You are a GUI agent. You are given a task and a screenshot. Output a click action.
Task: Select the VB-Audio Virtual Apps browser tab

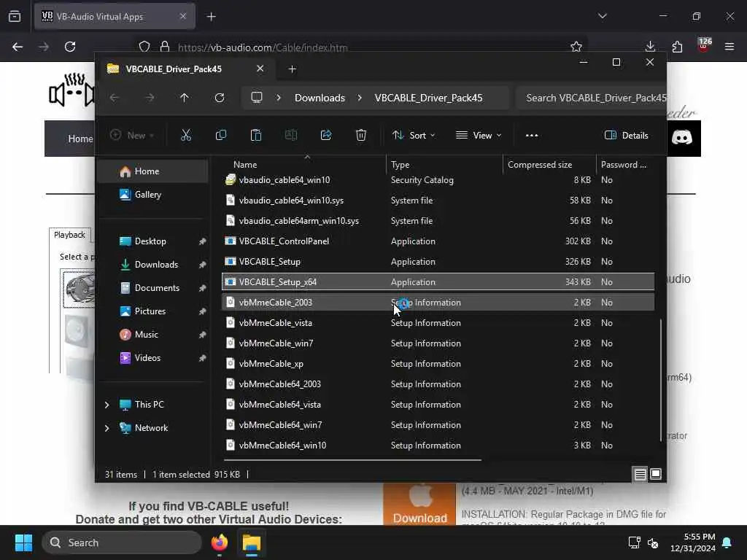(115, 17)
